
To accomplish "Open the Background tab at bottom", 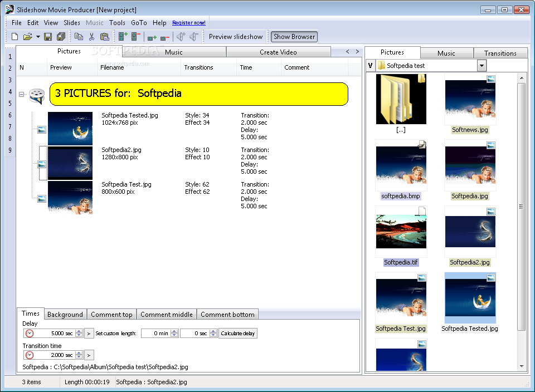I will [x=65, y=314].
